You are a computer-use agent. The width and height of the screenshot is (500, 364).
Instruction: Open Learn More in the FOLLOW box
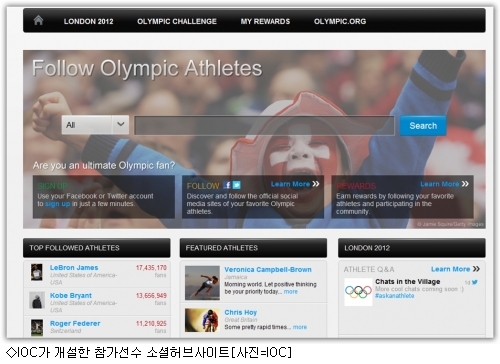click(x=295, y=184)
